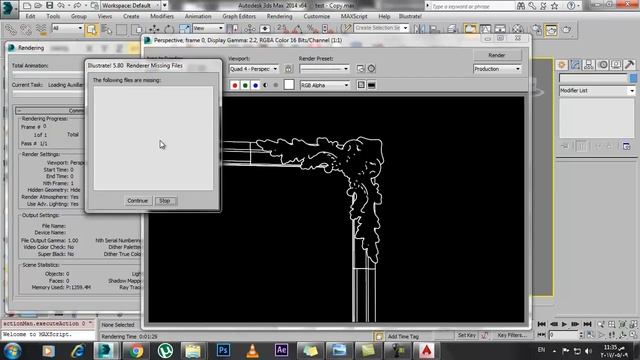Image resolution: width=640 pixels, height=360 pixels.
Task: Toggle the red channel in render window
Action: (x=235, y=85)
